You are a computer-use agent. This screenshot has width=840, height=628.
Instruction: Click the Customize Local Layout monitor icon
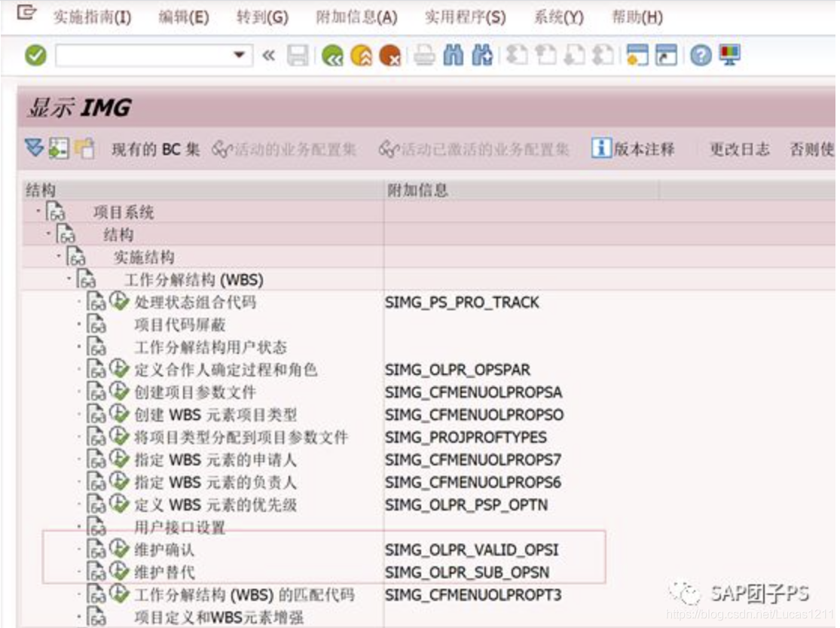730,55
